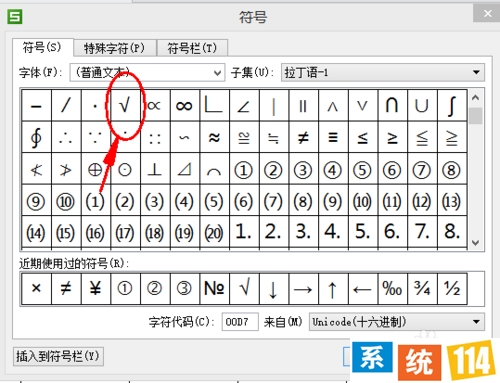Select the less-than-or-equal symbol ≤
The width and height of the screenshot is (500, 383).
362,137
